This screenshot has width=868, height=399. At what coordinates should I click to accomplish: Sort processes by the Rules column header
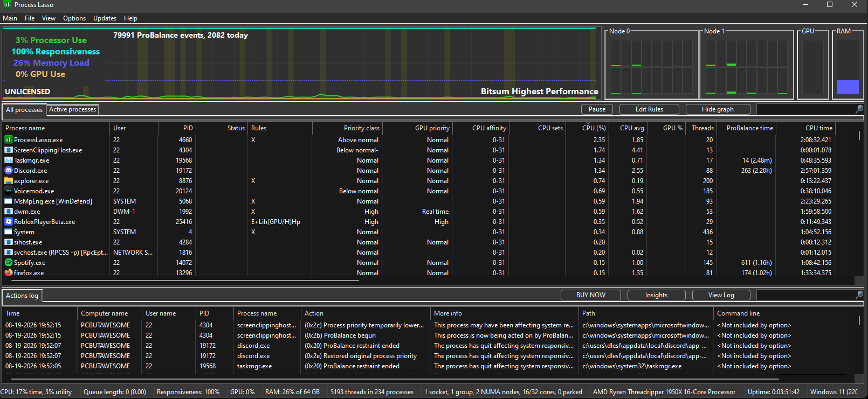coord(280,128)
